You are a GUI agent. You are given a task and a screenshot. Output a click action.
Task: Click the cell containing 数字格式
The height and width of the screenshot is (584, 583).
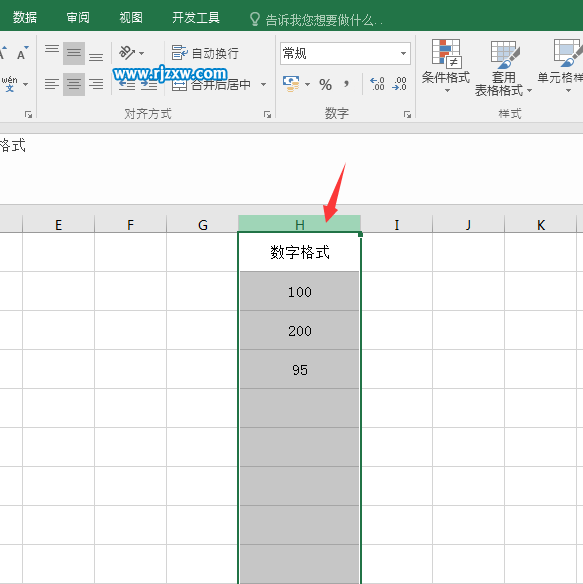[300, 252]
